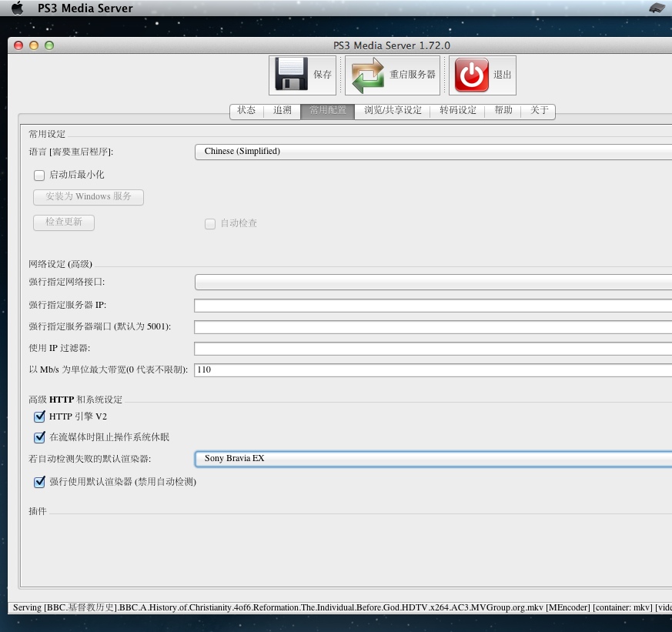The height and width of the screenshot is (632, 672).
Task: Open the language dropdown showing Chinese (Simplified)
Action: pos(433,152)
